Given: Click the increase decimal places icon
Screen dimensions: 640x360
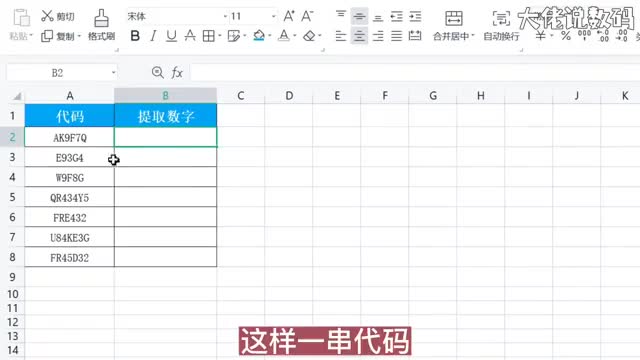Looking at the screenshot, I should 603,36.
